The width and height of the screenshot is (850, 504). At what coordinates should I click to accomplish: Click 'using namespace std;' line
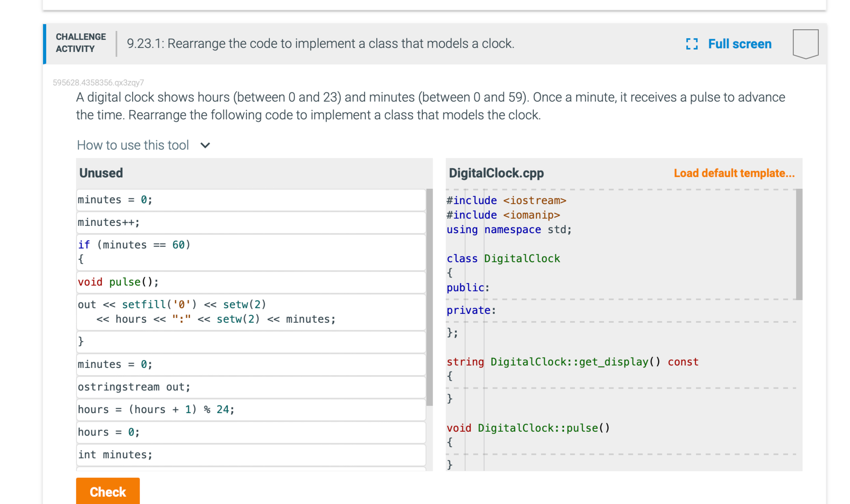click(509, 230)
